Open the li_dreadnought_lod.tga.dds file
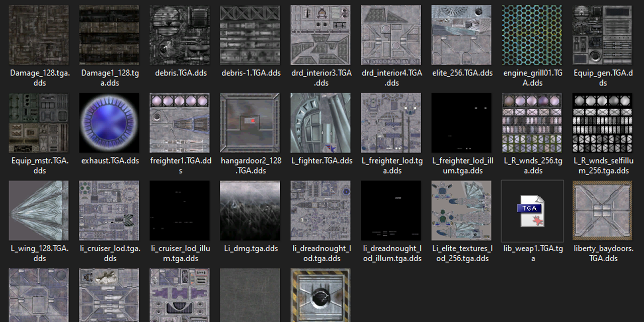The width and height of the screenshot is (644, 322). 320,210
